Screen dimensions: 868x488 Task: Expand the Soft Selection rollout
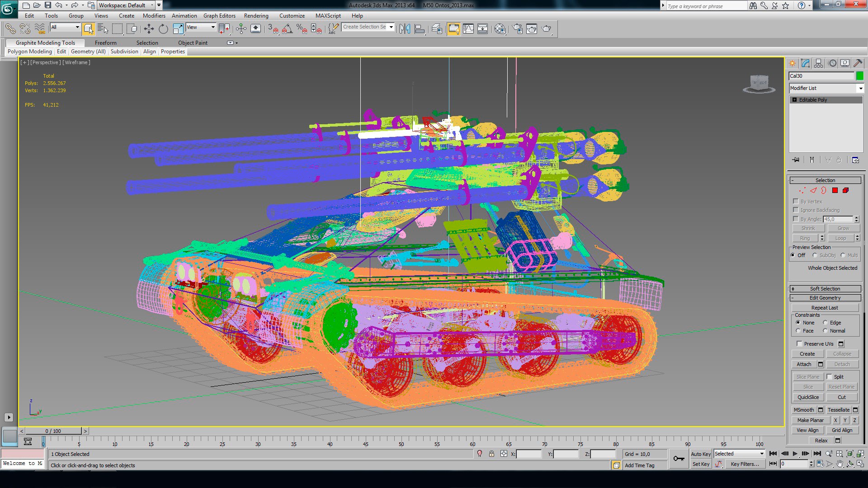click(x=825, y=289)
